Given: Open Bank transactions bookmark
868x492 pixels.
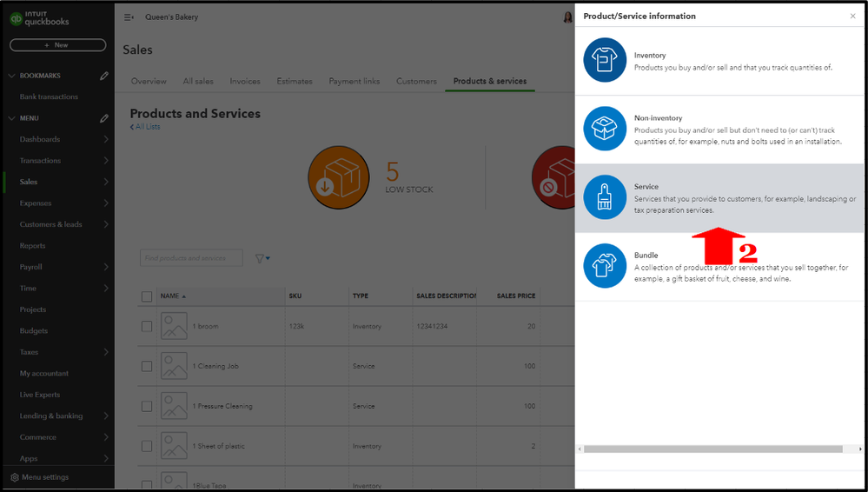Looking at the screenshot, I should 49,97.
